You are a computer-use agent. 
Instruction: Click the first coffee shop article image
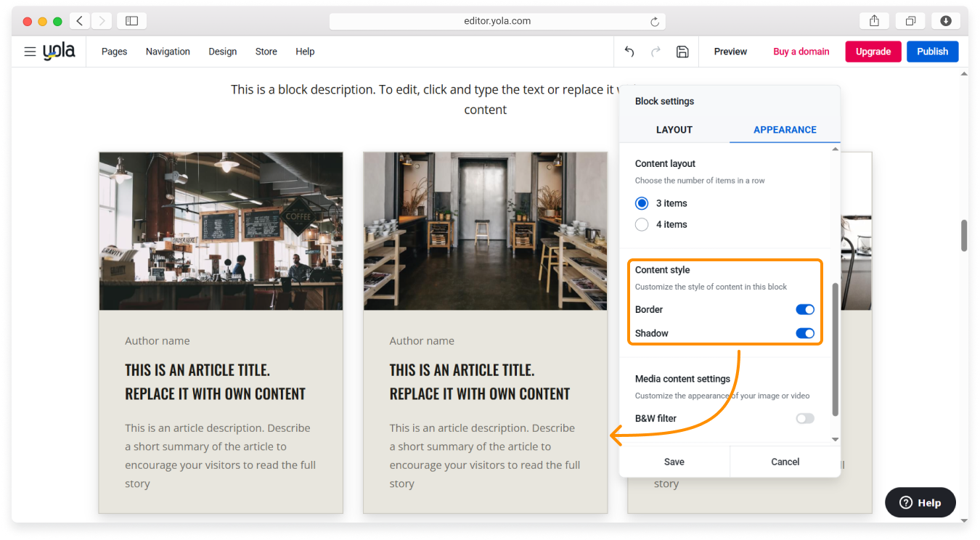click(x=221, y=231)
